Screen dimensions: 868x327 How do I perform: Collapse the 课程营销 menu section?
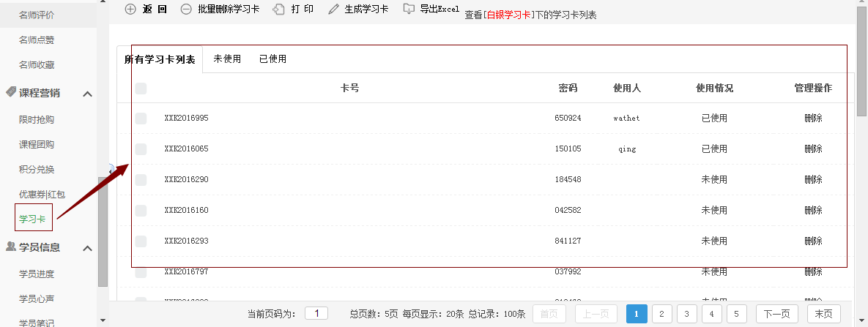(x=87, y=94)
